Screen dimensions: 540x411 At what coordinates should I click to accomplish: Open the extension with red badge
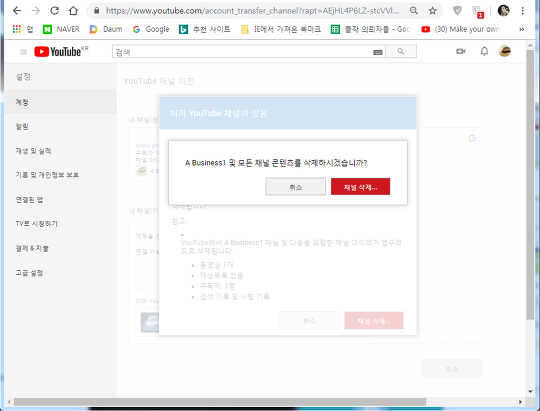pyautogui.click(x=478, y=12)
